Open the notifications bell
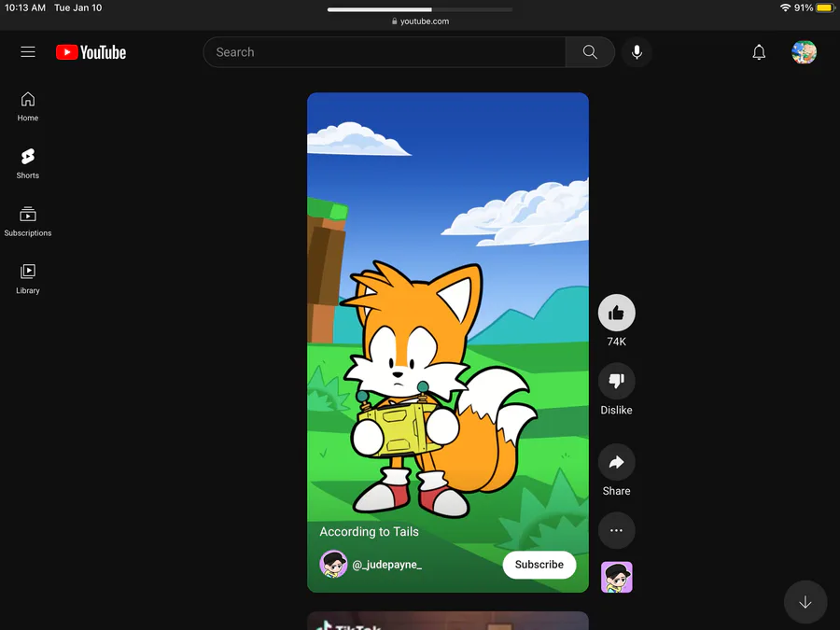 click(759, 52)
